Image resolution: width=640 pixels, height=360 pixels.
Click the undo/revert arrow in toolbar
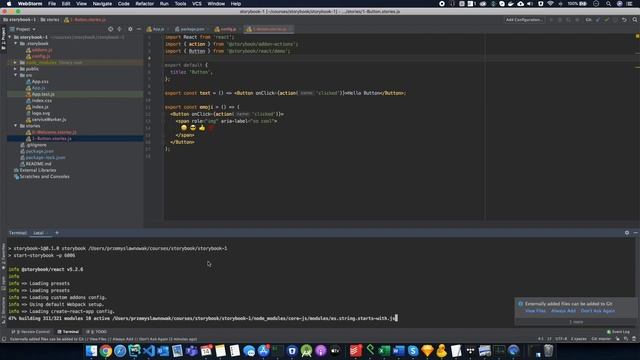point(624,20)
